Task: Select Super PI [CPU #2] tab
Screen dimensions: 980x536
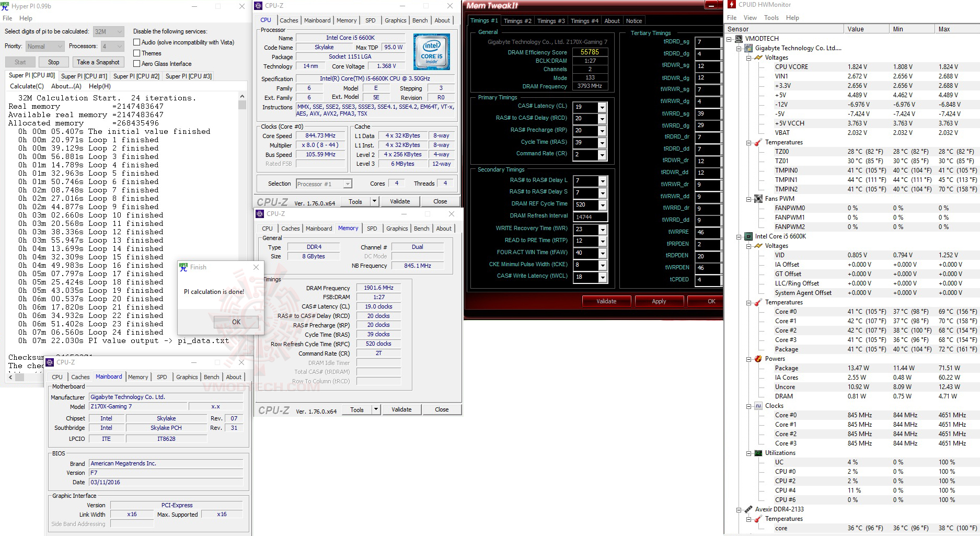Action: pos(136,76)
